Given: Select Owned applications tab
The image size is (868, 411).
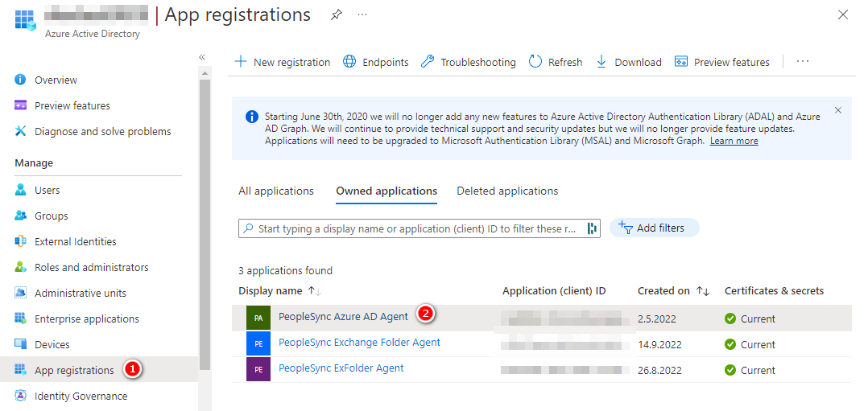Looking at the screenshot, I should pos(387,191).
